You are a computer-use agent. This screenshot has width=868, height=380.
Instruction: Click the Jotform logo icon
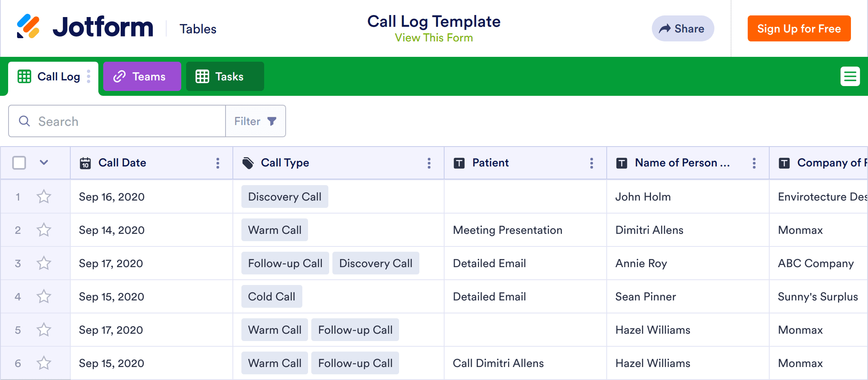point(28,26)
